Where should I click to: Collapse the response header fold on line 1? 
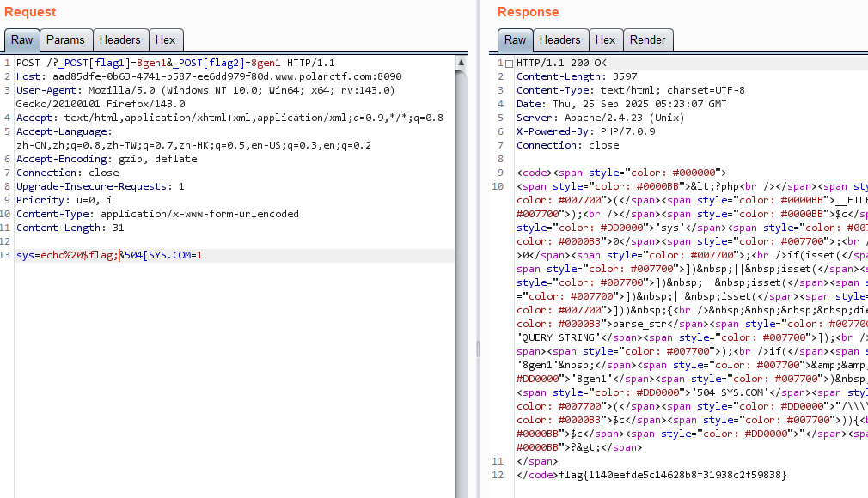[510, 64]
